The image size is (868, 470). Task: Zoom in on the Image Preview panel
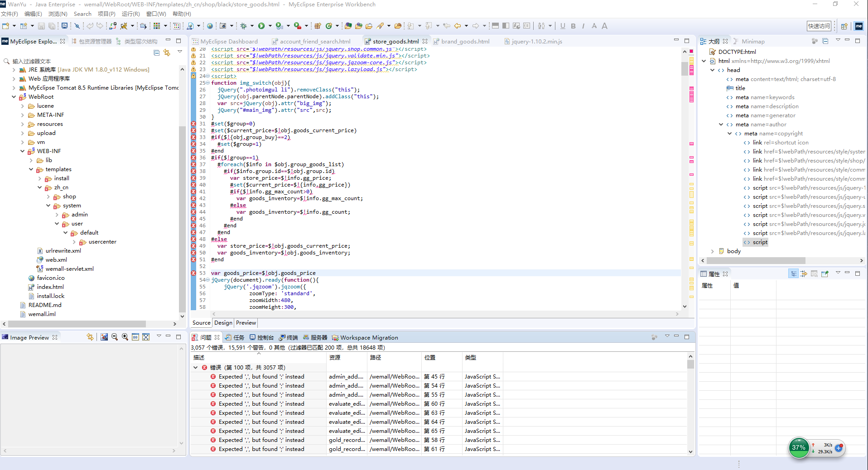[x=125, y=337]
